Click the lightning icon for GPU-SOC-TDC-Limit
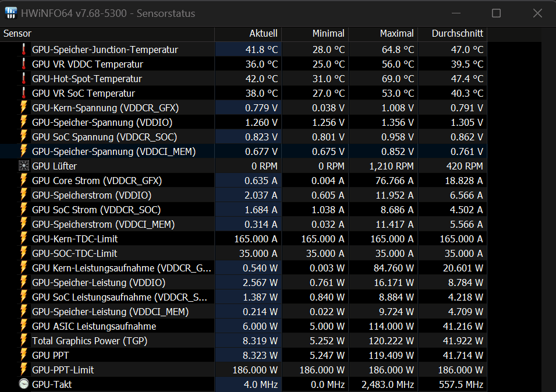 (x=24, y=253)
